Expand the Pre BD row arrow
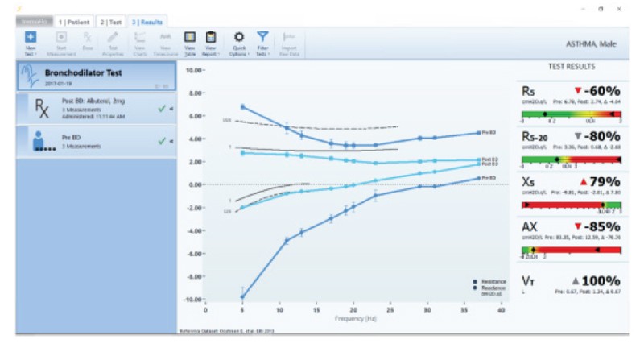Screen dimensions: 644x352 (171, 141)
